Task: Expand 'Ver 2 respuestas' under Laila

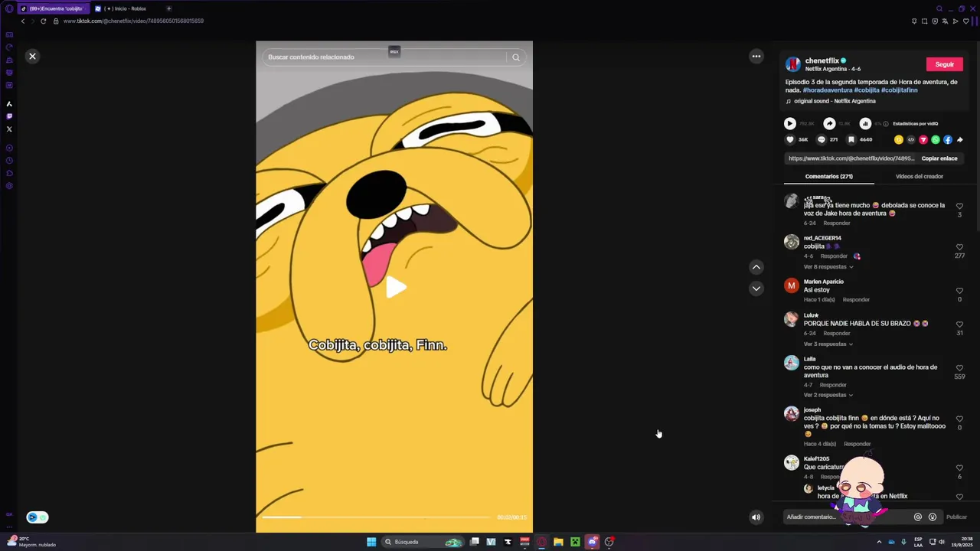Action: 828,395
